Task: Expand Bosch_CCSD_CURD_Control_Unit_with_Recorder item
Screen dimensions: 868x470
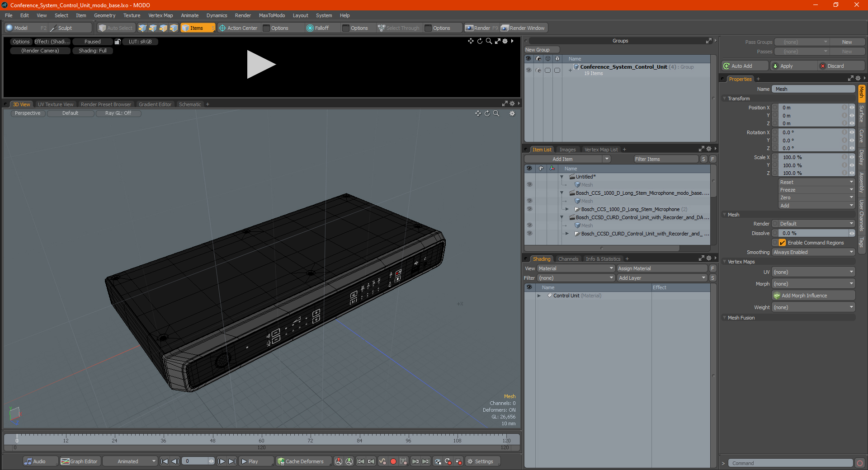Action: (x=567, y=234)
